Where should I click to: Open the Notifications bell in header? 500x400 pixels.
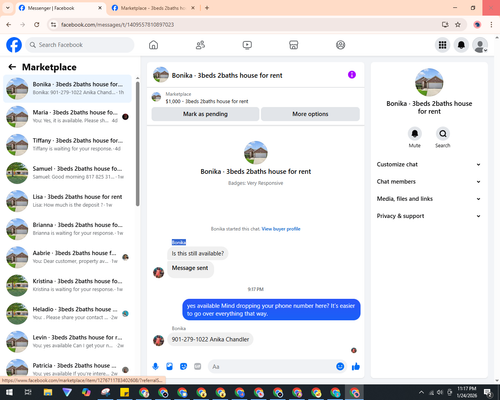tap(461, 45)
